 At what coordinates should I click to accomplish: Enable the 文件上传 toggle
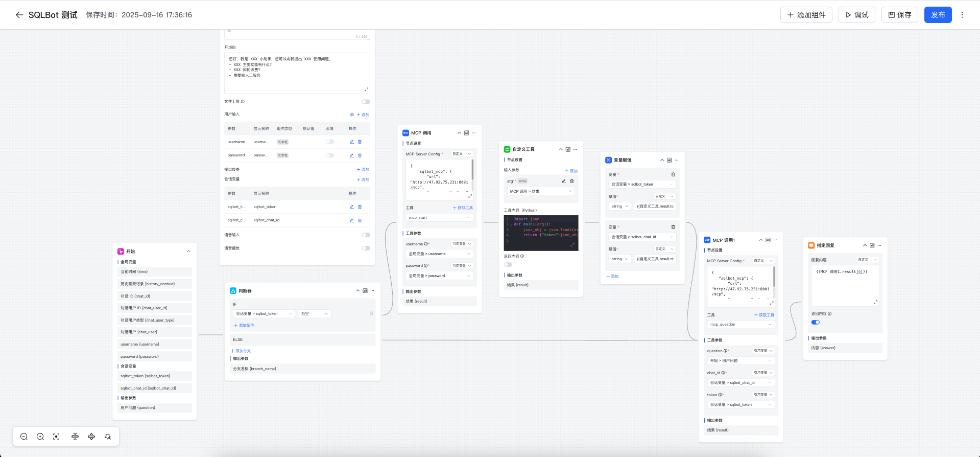click(366, 102)
